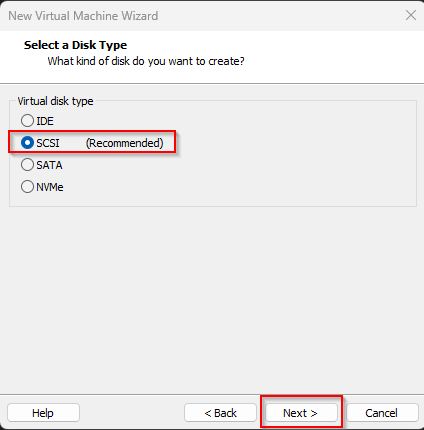
Task: Go back with the < Back button
Action: [x=220, y=413]
